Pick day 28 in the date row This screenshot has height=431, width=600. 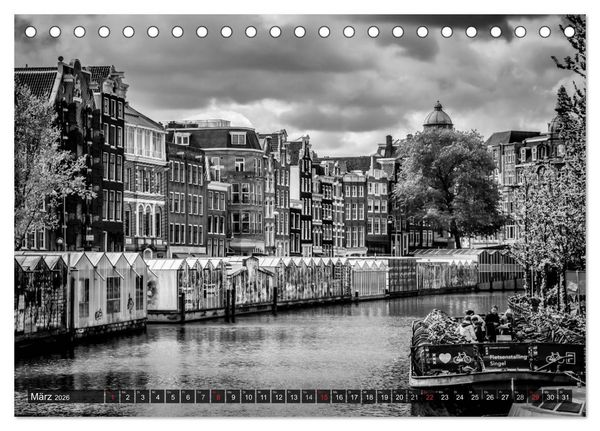click(520, 397)
